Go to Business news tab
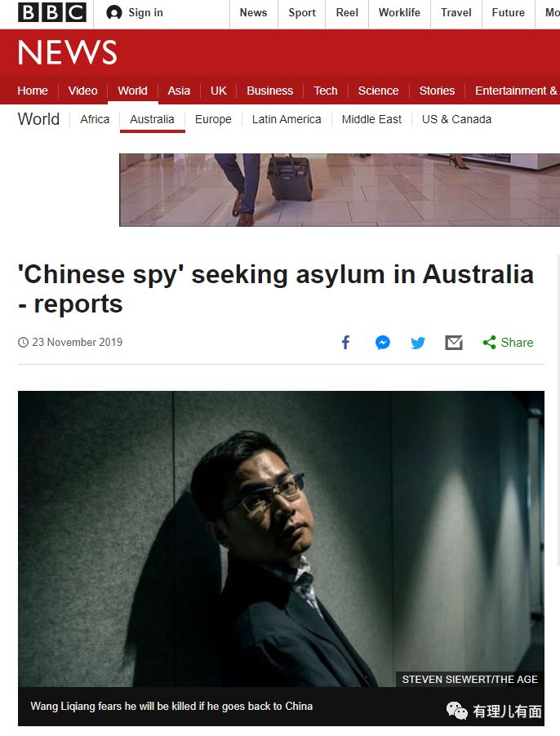Image resolution: width=560 pixels, height=736 pixels. coord(270,91)
